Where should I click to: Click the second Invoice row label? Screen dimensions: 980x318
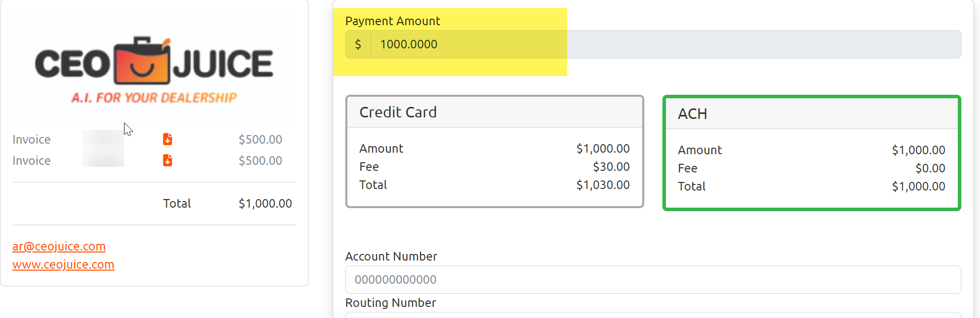[x=32, y=161]
